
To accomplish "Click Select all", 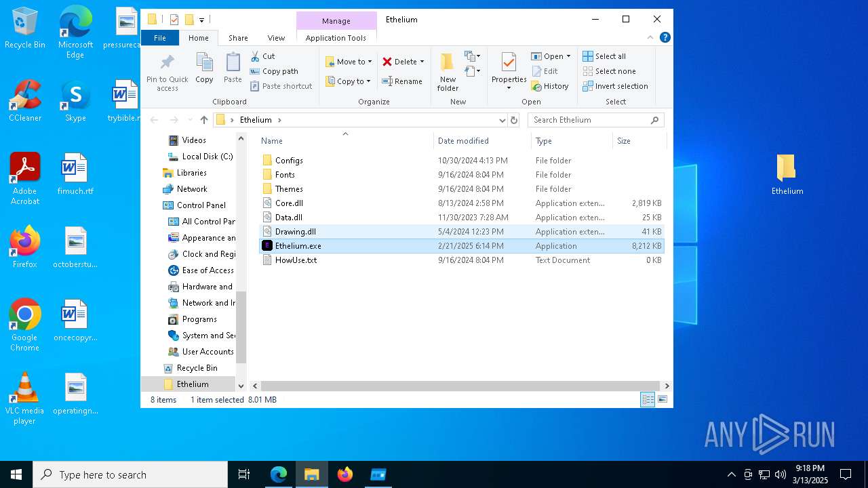I will point(604,56).
